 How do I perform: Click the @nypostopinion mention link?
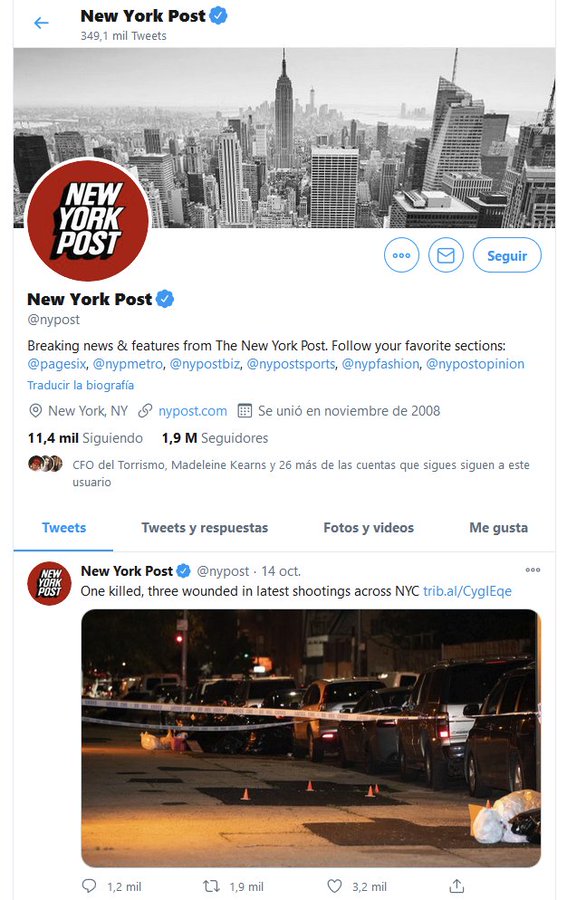coord(475,364)
